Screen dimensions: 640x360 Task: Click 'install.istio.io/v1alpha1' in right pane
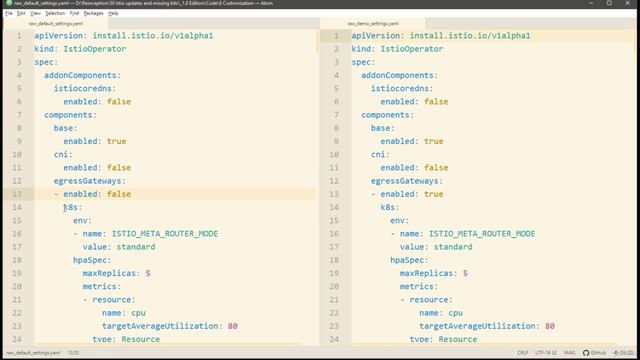point(470,36)
